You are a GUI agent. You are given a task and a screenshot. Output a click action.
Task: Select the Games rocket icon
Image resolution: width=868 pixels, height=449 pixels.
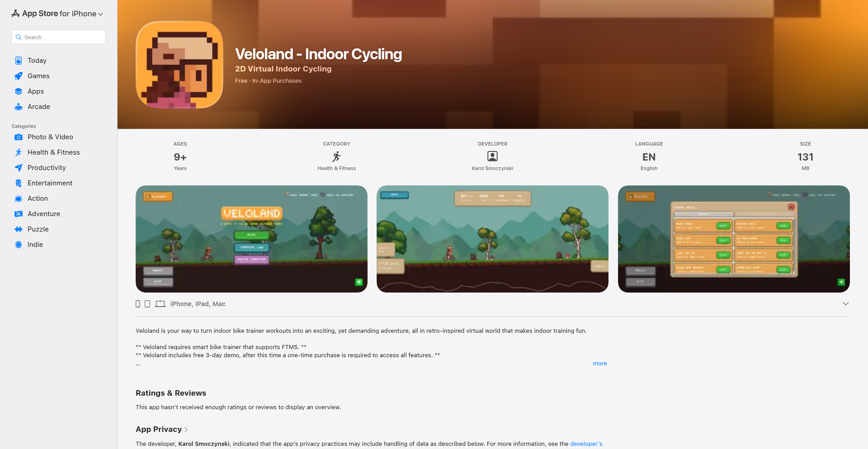pyautogui.click(x=19, y=76)
